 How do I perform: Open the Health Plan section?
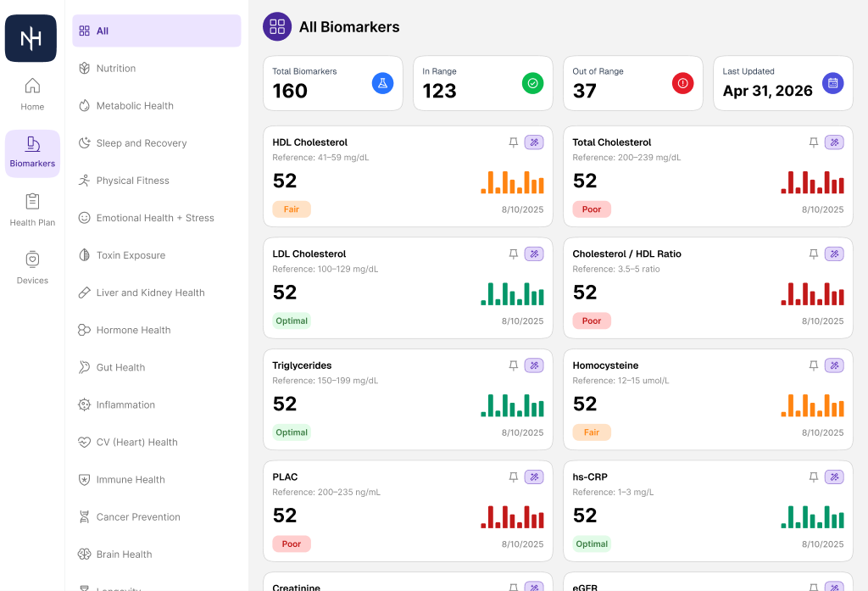pos(32,210)
